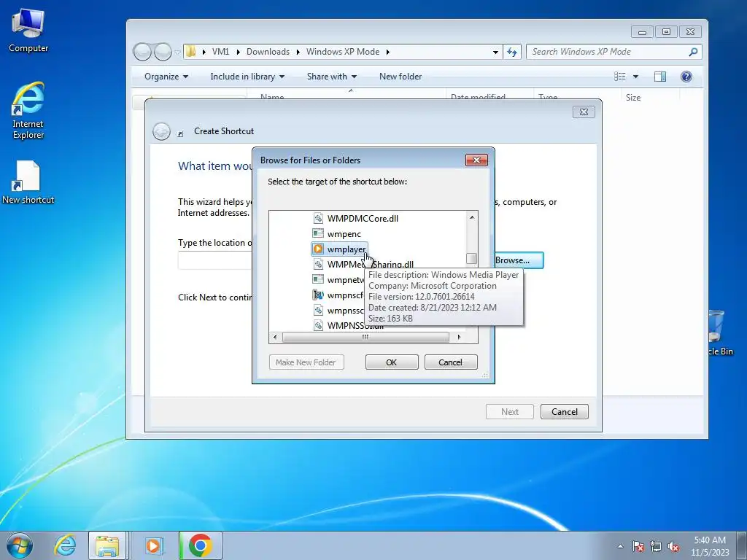Viewport: 747px width, 560px height.
Task: Click the vertical scrollbar thumb in tree
Action: pyautogui.click(x=472, y=258)
